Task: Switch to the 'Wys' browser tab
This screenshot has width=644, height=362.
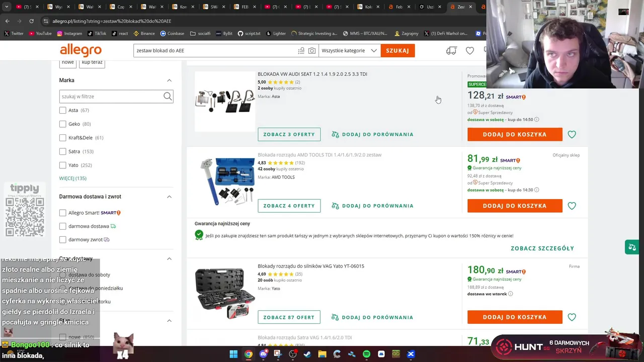Action: coord(59,7)
